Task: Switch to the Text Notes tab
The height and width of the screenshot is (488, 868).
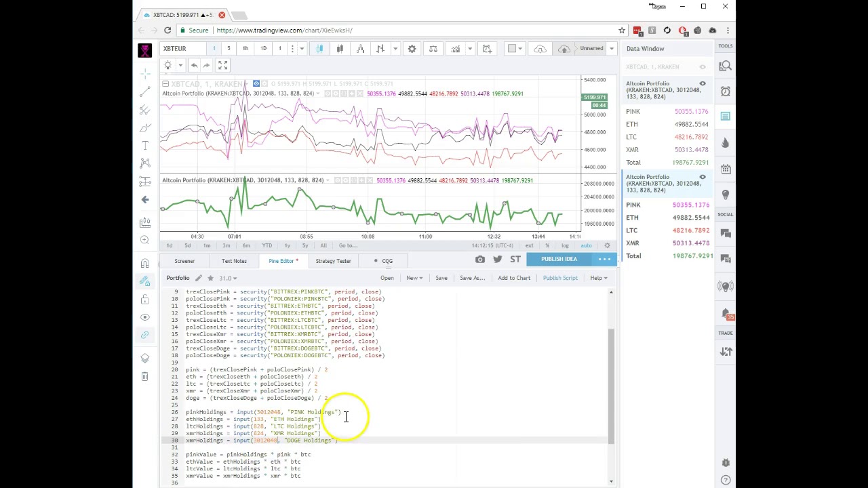Action: pyautogui.click(x=234, y=261)
